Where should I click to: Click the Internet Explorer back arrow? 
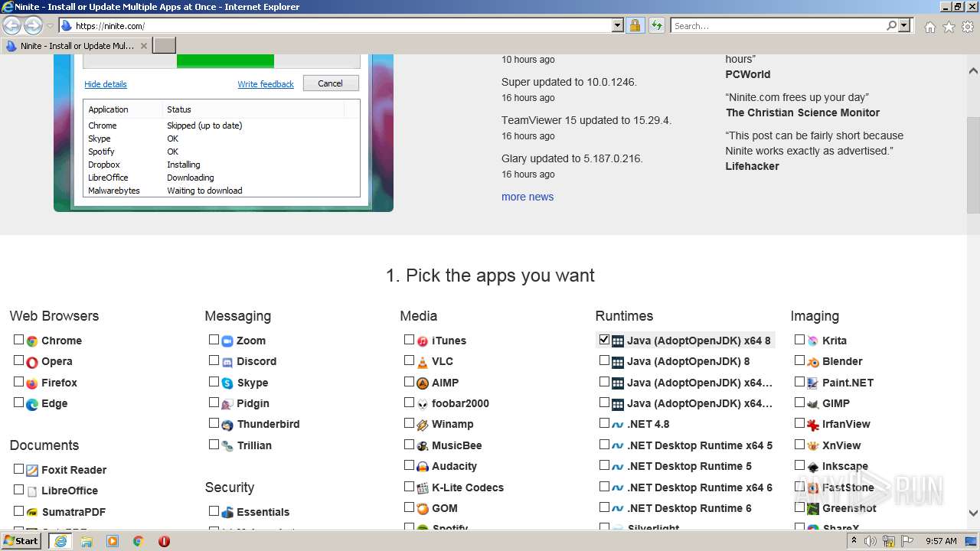click(x=12, y=25)
